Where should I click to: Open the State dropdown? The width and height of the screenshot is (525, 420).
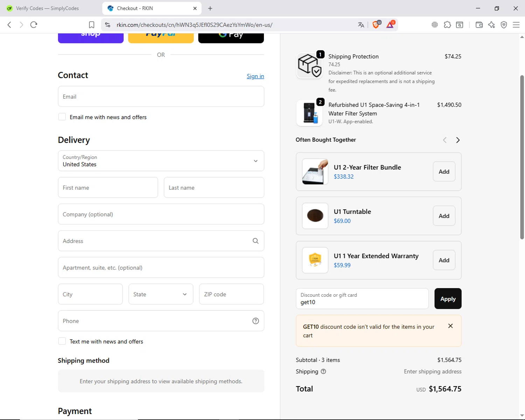161,294
